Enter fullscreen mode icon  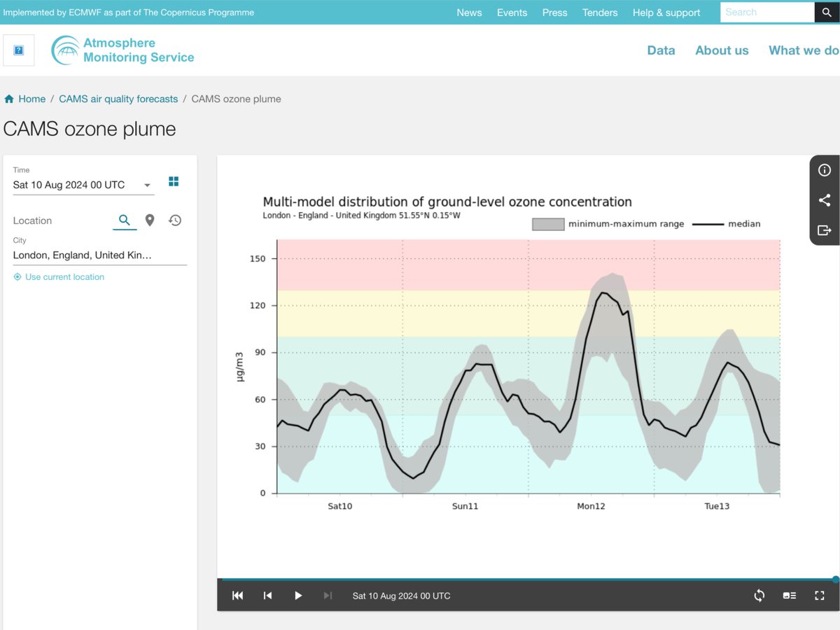(x=820, y=596)
